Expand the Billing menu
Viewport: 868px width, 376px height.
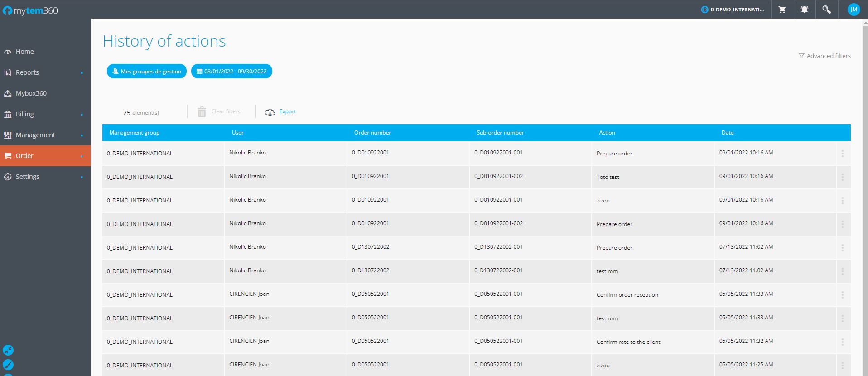pyautogui.click(x=45, y=114)
